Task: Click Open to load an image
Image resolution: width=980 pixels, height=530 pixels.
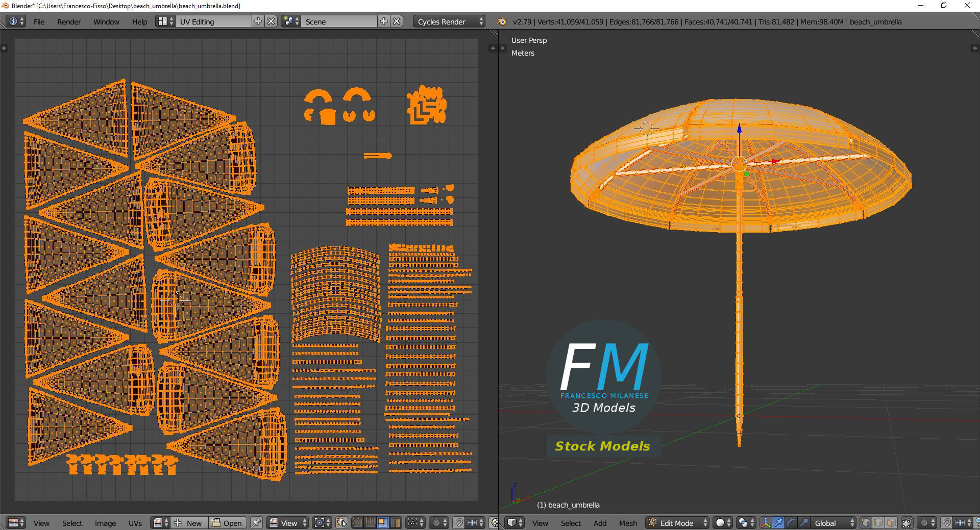Action: [227, 523]
